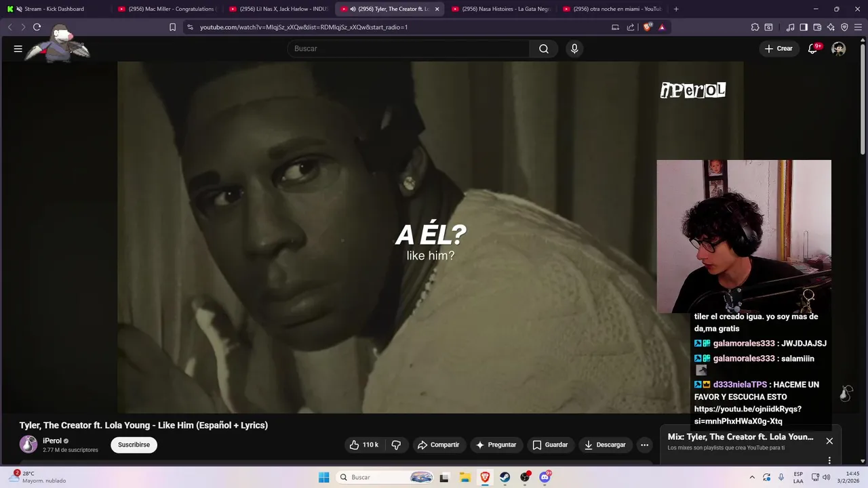Open the YouTube hamburger guide menu
Screen dimensions: 868x488
point(18,49)
